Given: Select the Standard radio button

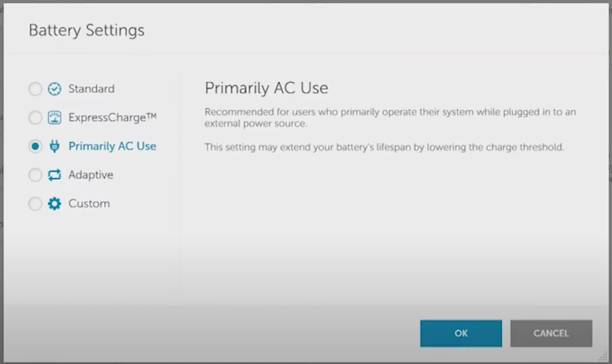Looking at the screenshot, I should pyautogui.click(x=35, y=89).
